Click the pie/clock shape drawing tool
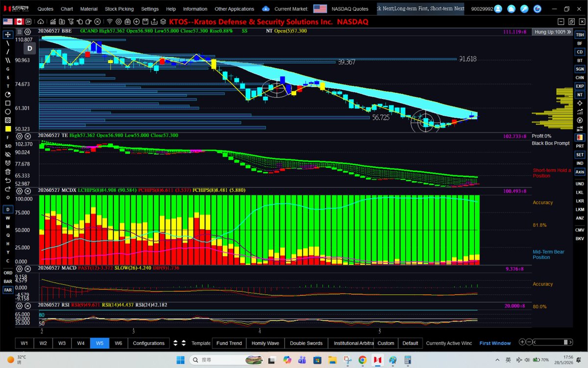The width and height of the screenshot is (588, 368). 8,94
